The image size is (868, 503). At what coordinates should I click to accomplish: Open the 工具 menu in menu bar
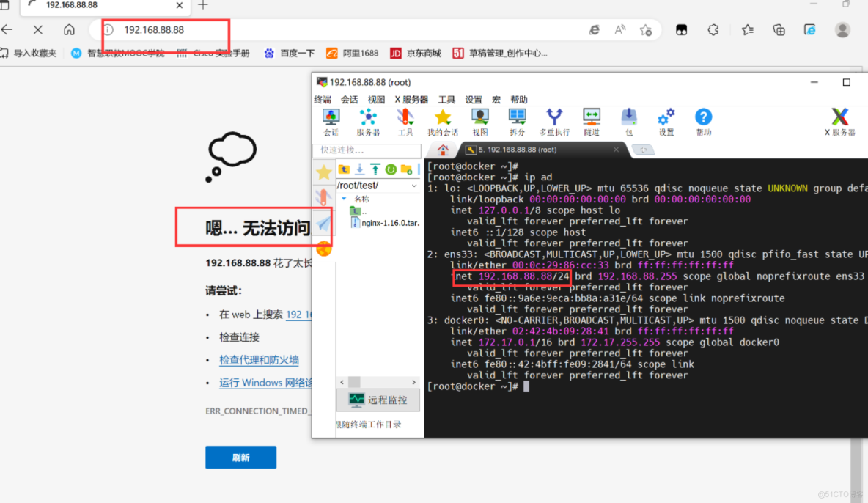(x=446, y=100)
